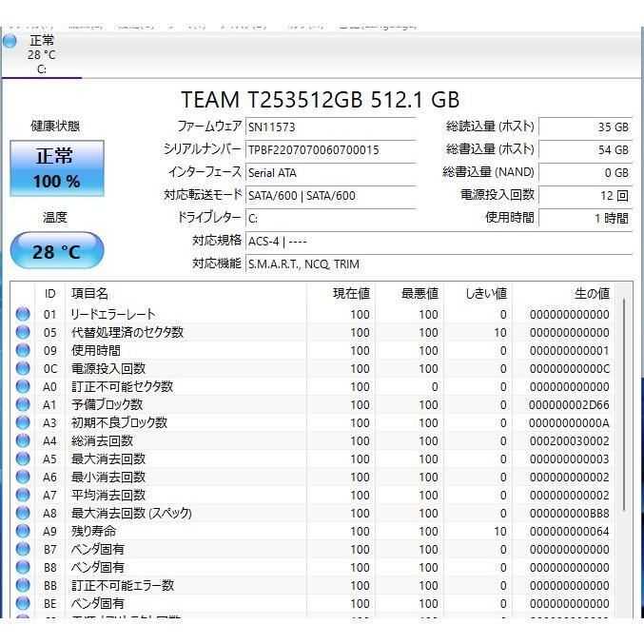This screenshot has width=644, height=644.
Task: Select the 予備ブロック数 attribute name
Action: [x=107, y=404]
